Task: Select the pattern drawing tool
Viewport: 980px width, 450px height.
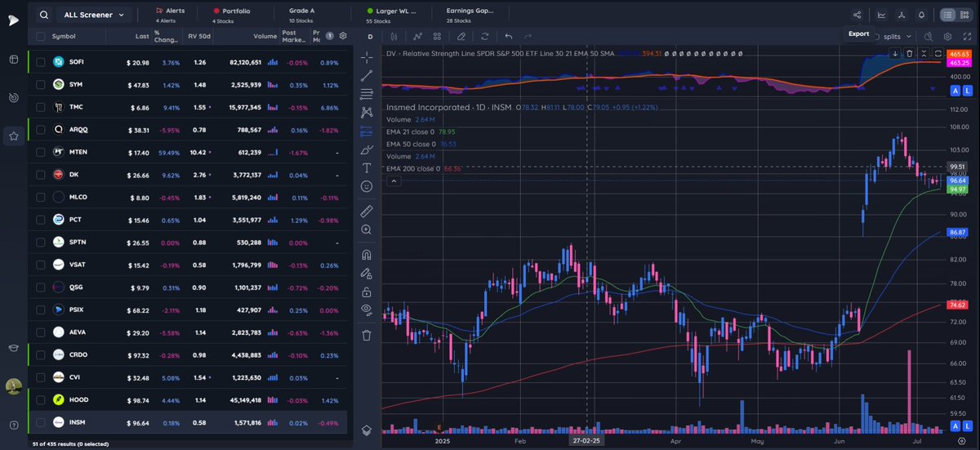Action: [367, 111]
